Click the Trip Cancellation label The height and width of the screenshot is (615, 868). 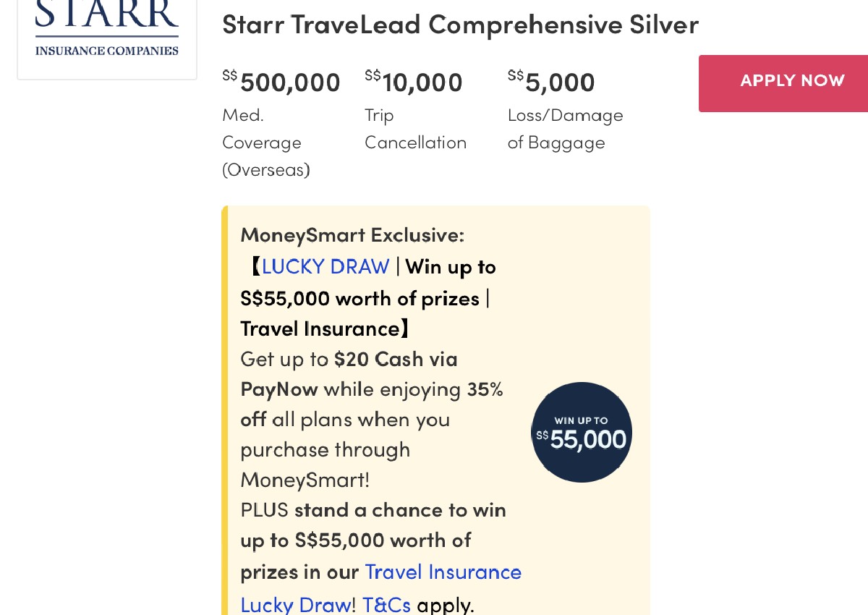(x=415, y=128)
